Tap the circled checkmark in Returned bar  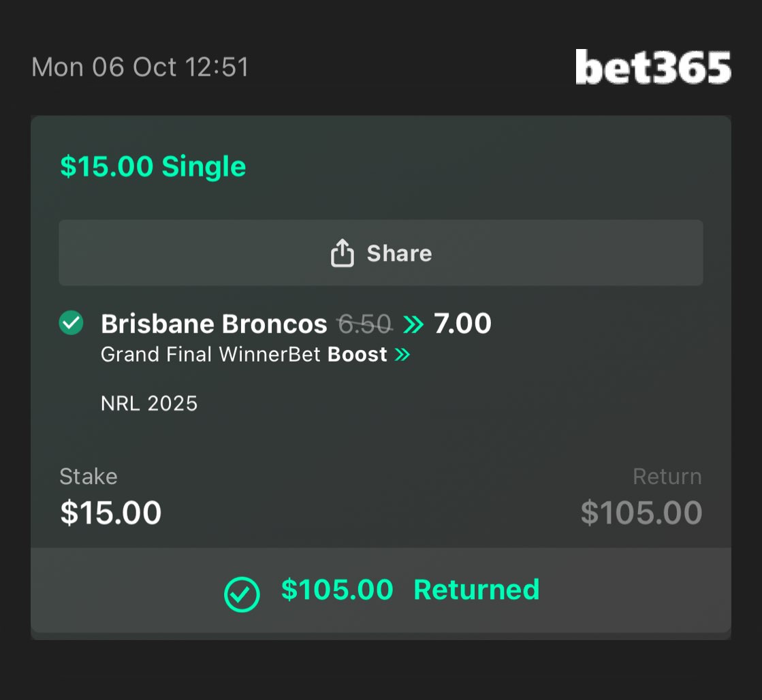pyautogui.click(x=242, y=594)
